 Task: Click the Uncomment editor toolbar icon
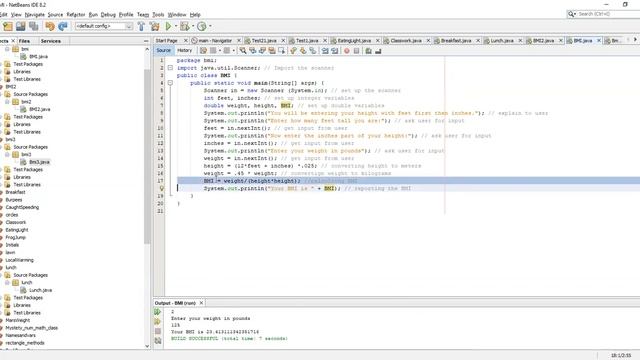(378, 51)
